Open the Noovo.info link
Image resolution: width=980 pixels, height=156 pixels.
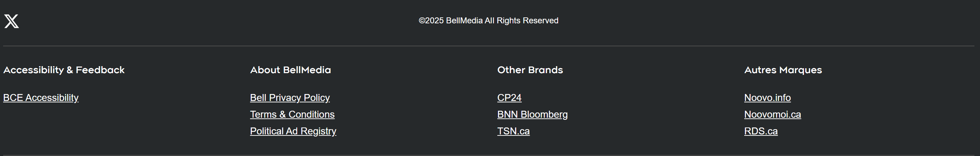767,98
